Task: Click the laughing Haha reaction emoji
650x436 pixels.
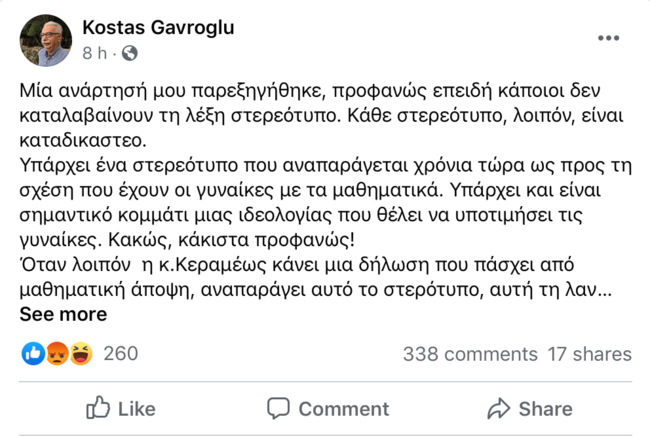Action: pyautogui.click(x=80, y=353)
